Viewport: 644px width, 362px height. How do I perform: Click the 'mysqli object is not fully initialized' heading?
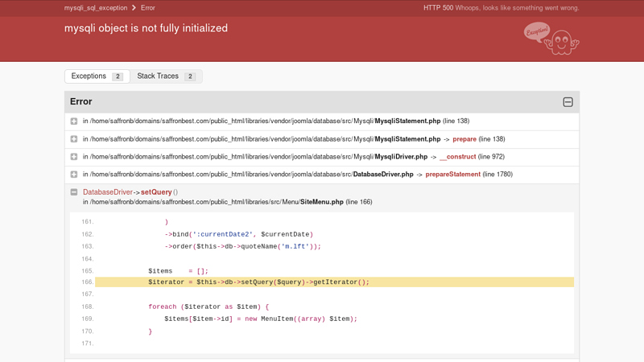point(146,28)
